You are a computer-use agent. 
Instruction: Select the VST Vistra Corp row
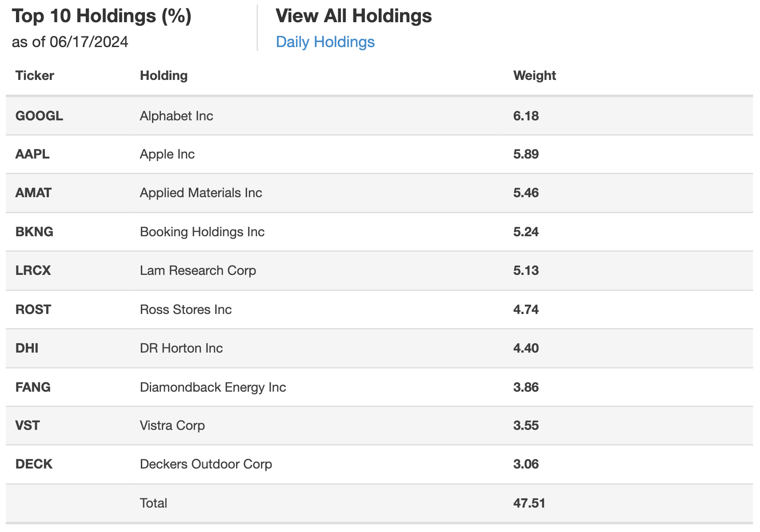click(172, 425)
